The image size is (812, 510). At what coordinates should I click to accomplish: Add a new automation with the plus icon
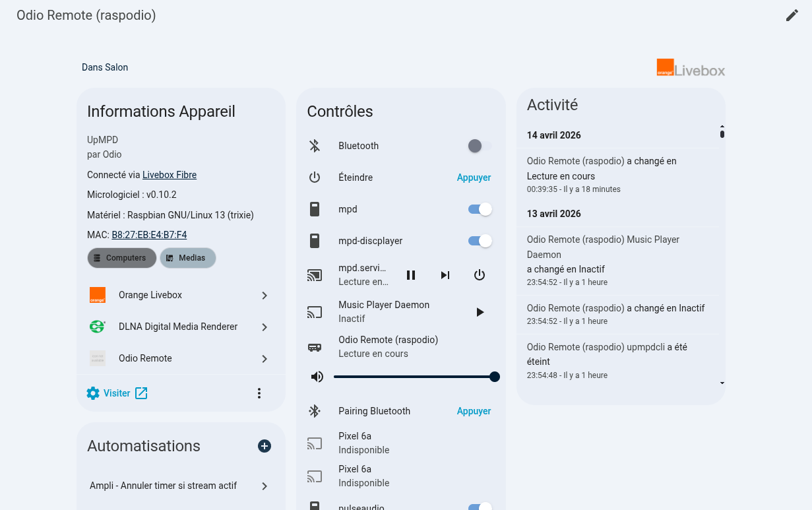265,446
